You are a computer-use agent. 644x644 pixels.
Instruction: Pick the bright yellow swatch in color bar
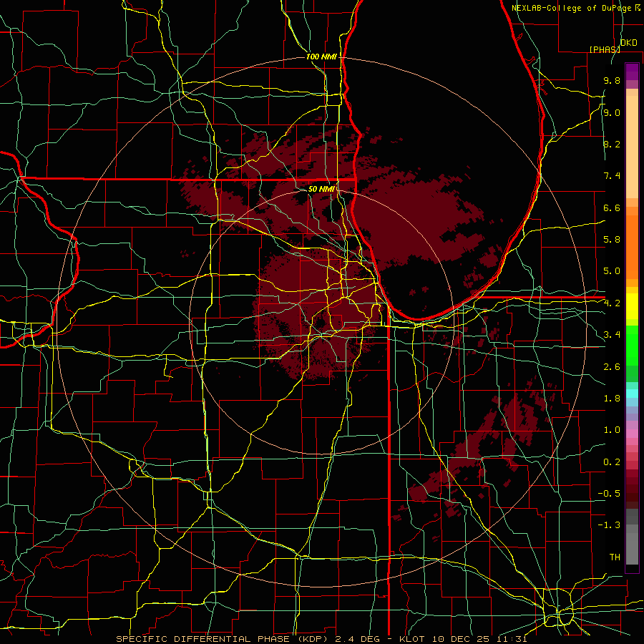click(x=632, y=306)
